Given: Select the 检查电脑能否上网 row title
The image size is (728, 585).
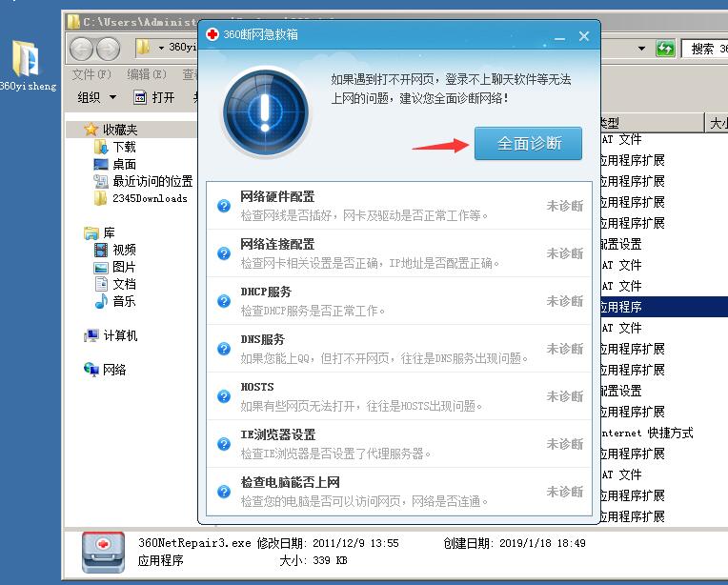Looking at the screenshot, I should [290, 482].
